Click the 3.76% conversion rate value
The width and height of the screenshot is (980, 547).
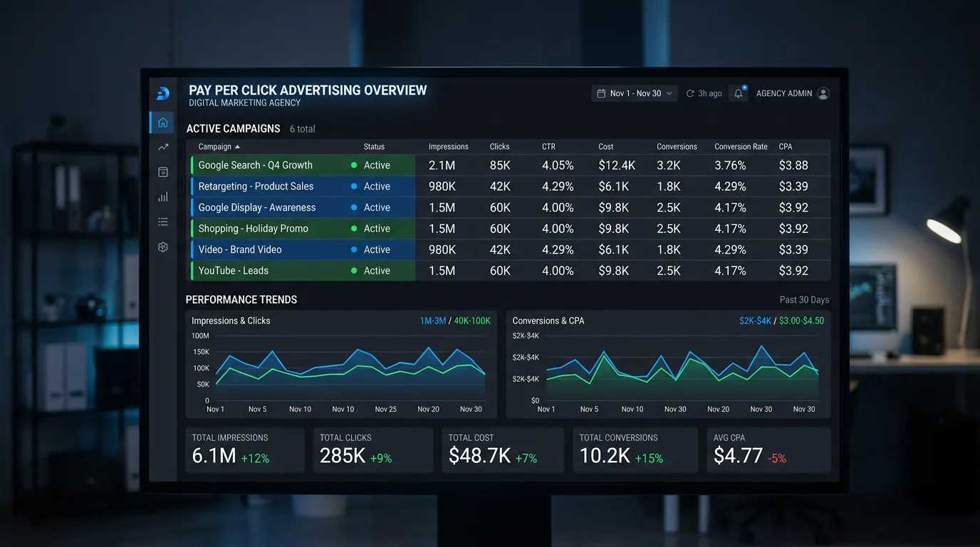(730, 165)
